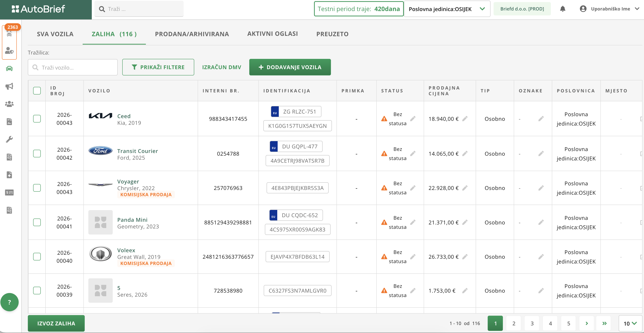The width and height of the screenshot is (644, 333).
Task: Click the notification bell icon
Action: click(x=563, y=9)
